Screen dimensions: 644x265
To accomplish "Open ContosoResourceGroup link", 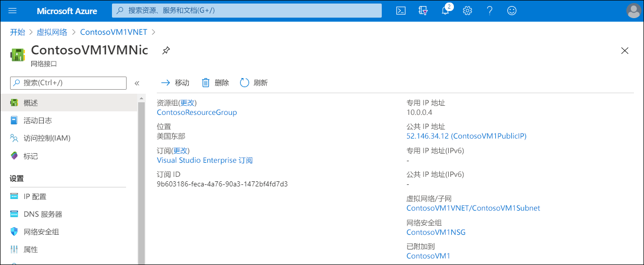I will tap(197, 112).
